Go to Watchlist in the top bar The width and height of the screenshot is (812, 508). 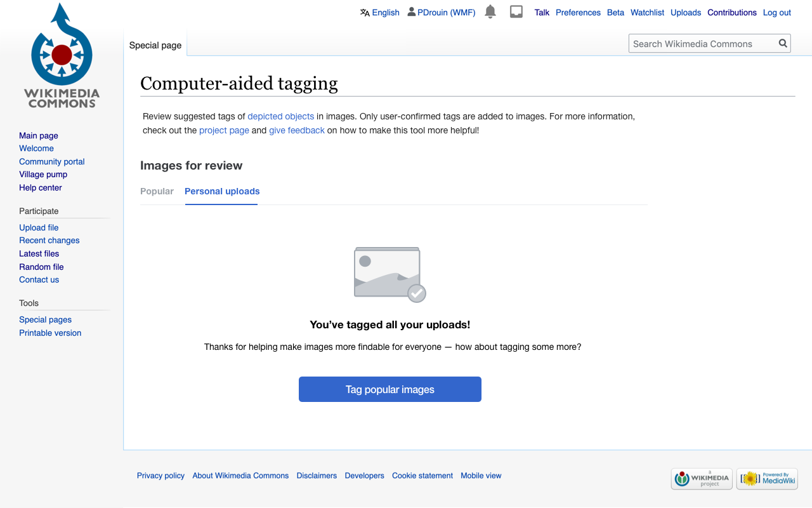click(x=647, y=12)
